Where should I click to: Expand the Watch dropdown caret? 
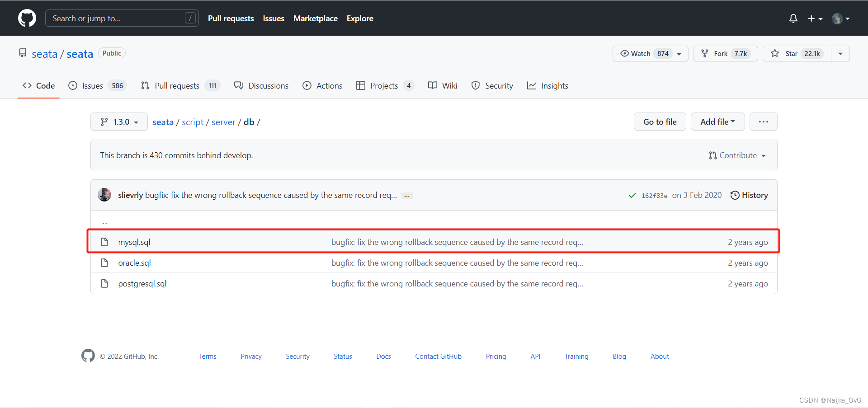coord(679,54)
